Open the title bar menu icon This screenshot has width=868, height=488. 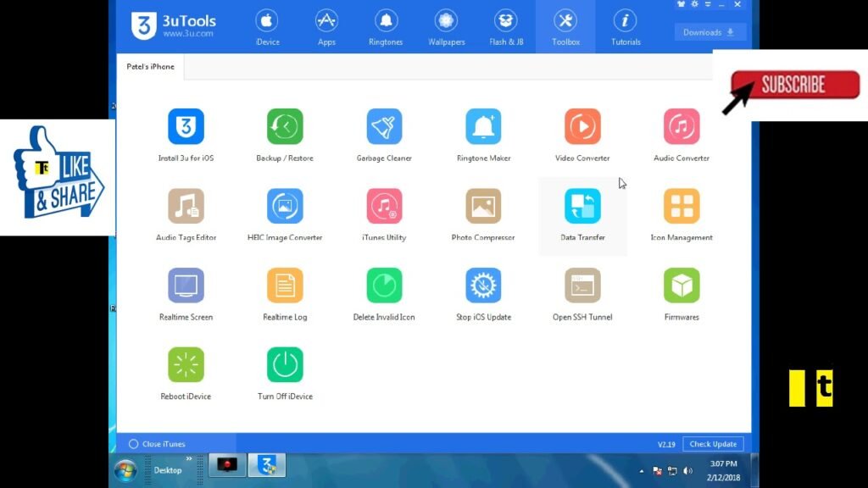click(708, 4)
